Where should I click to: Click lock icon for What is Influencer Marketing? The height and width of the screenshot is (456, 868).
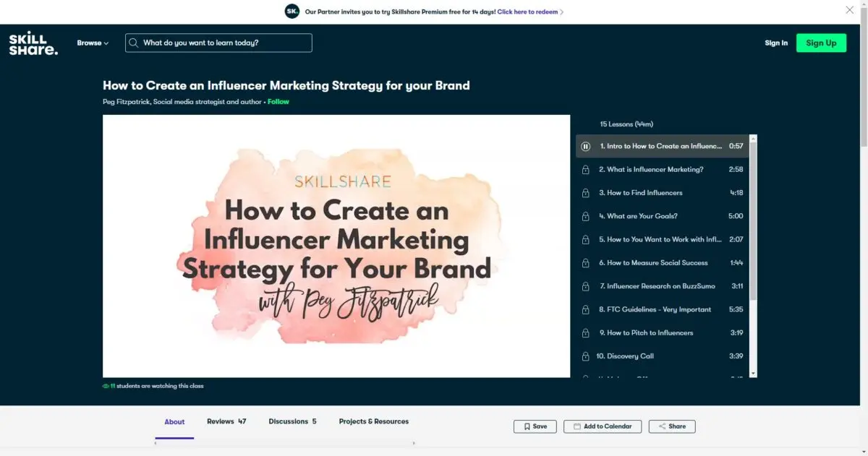tap(585, 170)
